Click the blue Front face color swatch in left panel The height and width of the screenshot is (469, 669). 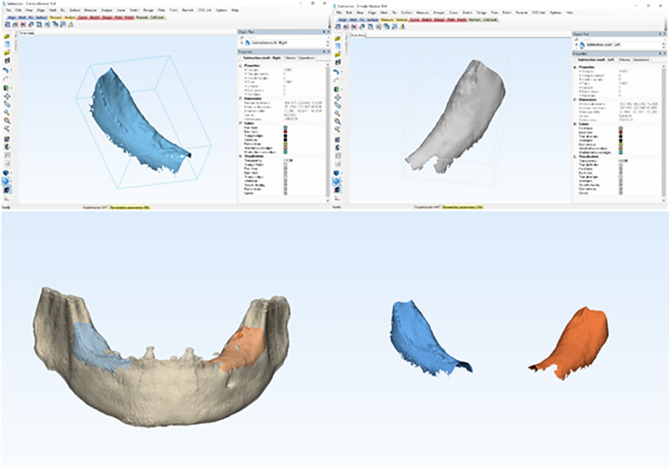[285, 128]
